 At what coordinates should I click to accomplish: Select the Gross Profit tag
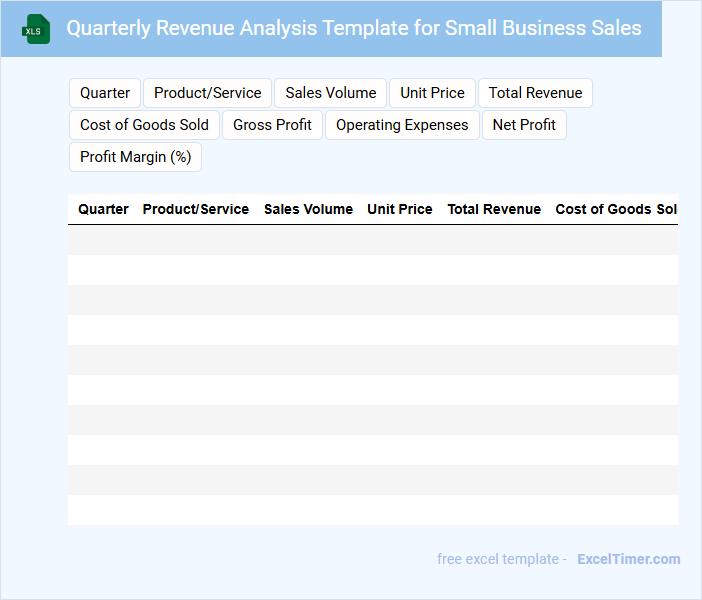pos(272,125)
